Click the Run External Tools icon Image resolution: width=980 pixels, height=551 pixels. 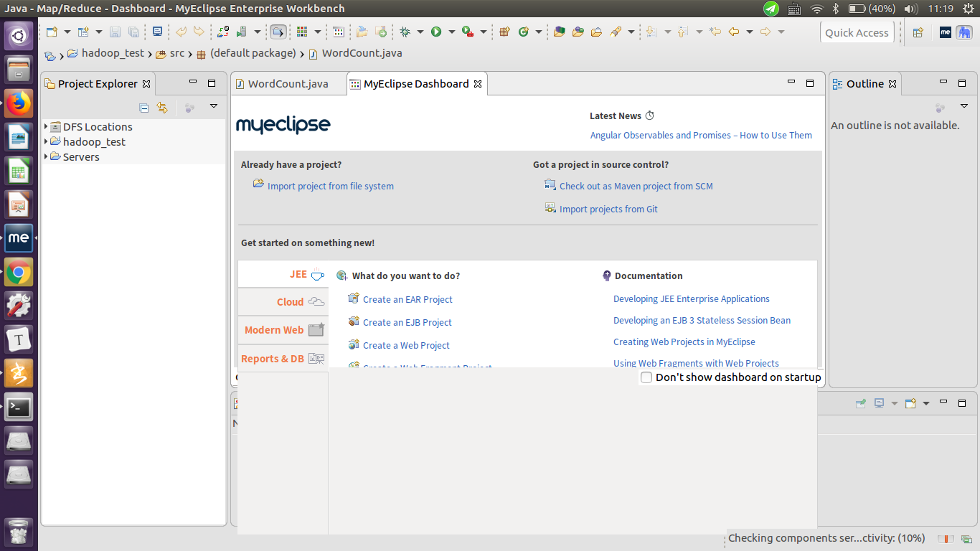pyautogui.click(x=468, y=32)
